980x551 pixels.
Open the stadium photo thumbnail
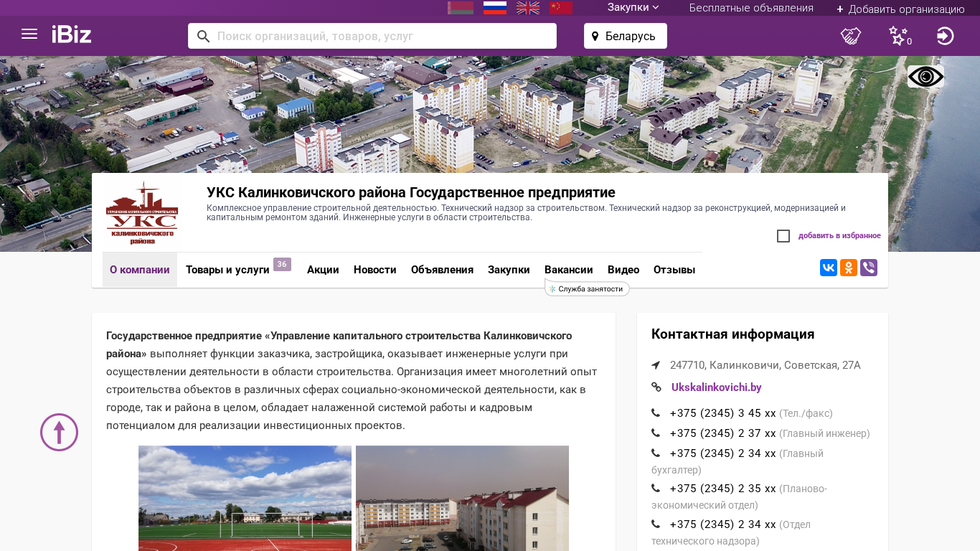(245, 498)
